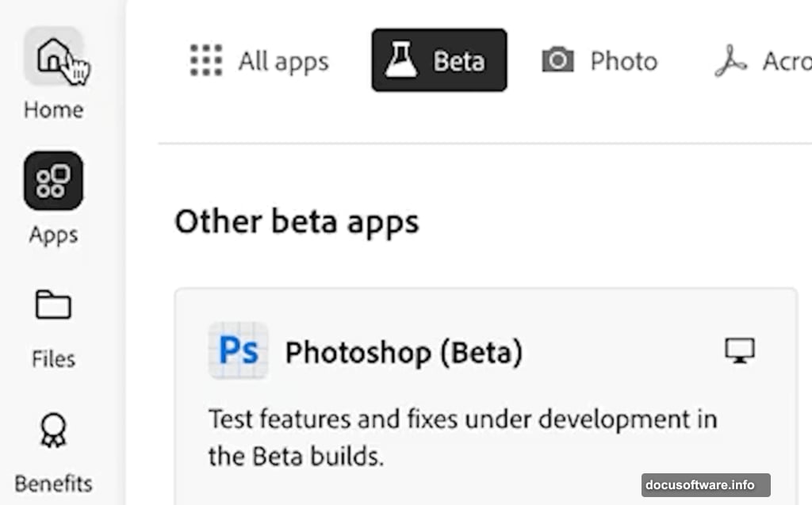Click the Other beta apps heading
Viewport: 812px width, 505px height.
click(297, 222)
